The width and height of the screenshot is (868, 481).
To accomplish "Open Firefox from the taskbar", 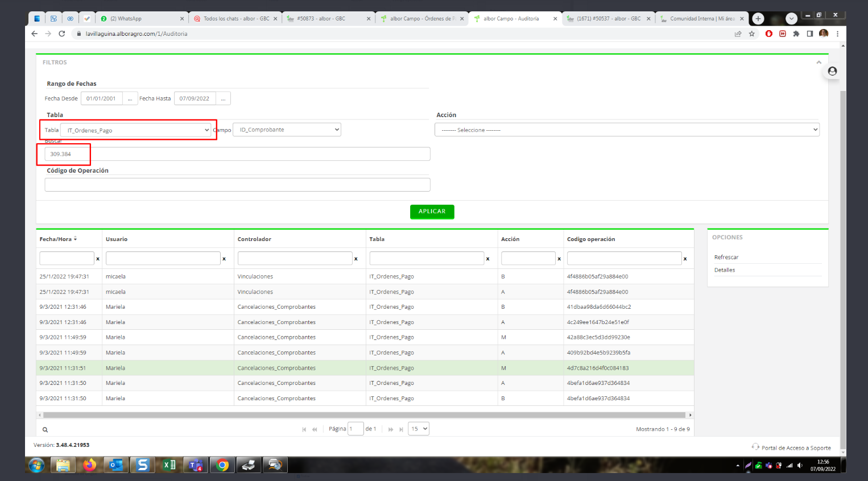I will click(89, 465).
